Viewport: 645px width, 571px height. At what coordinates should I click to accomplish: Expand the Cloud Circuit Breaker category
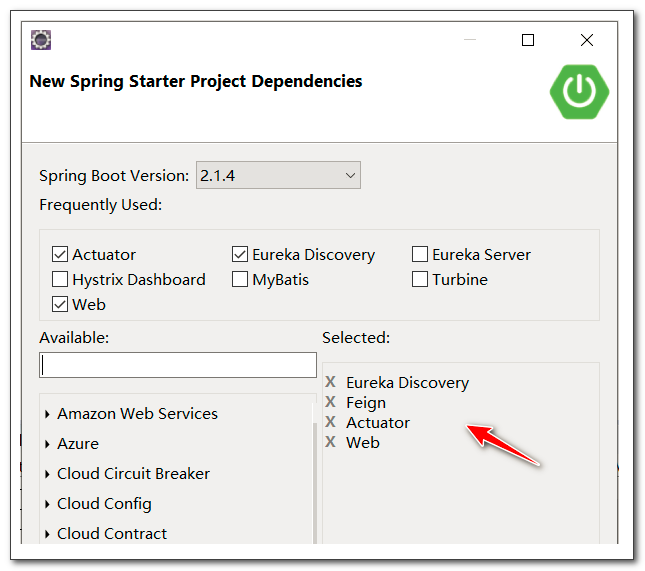point(47,474)
